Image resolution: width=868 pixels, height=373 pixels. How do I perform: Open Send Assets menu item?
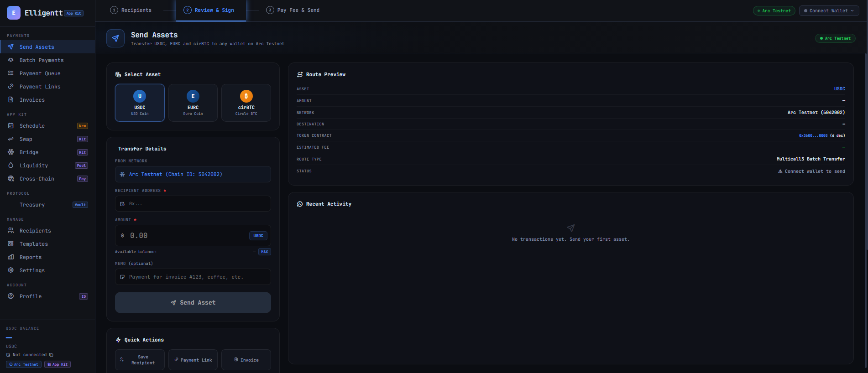tap(47, 47)
